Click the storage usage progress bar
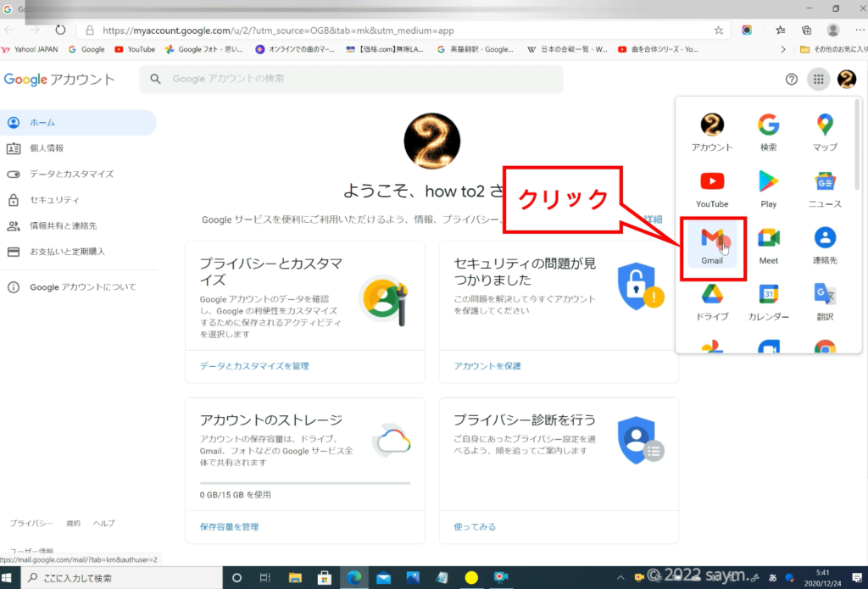The image size is (868, 589). pos(304,483)
